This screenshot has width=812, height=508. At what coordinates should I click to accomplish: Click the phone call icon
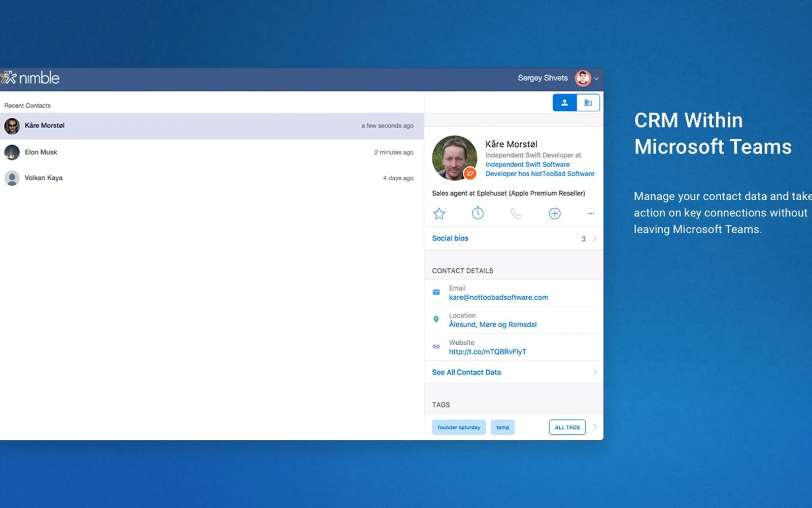click(x=516, y=213)
